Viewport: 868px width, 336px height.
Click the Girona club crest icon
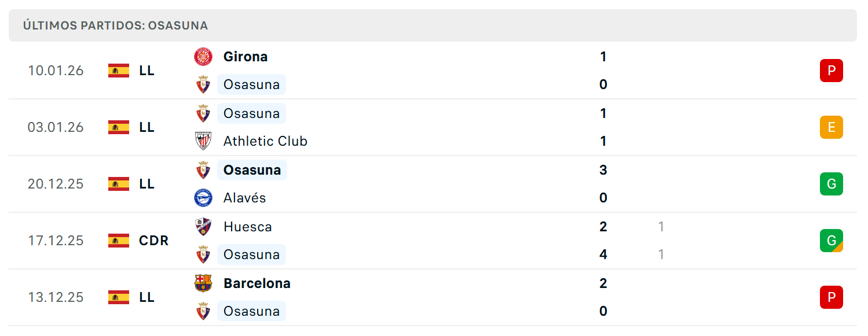pyautogui.click(x=203, y=57)
